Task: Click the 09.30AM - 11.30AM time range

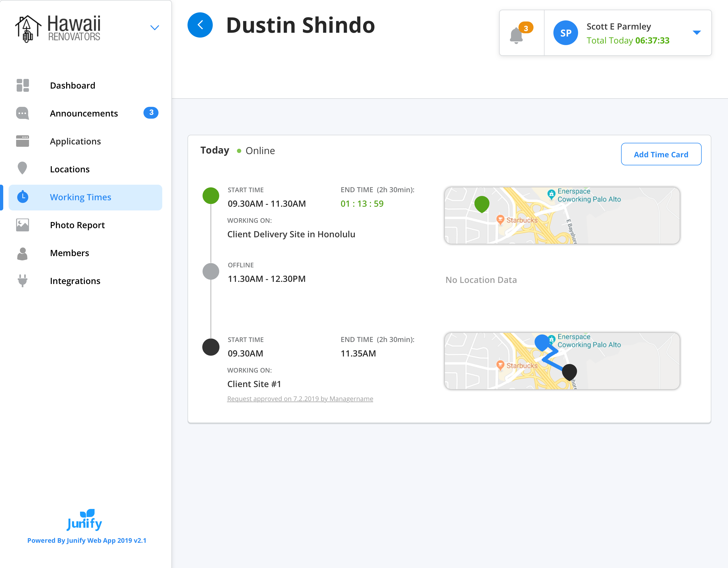Action: coord(267,203)
